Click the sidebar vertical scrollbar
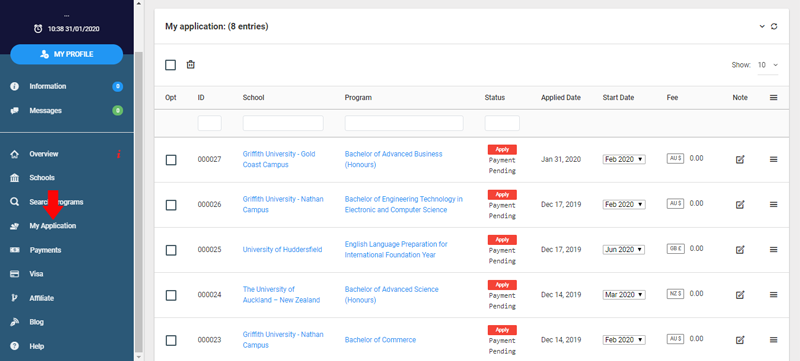The image size is (800, 361). [x=139, y=201]
